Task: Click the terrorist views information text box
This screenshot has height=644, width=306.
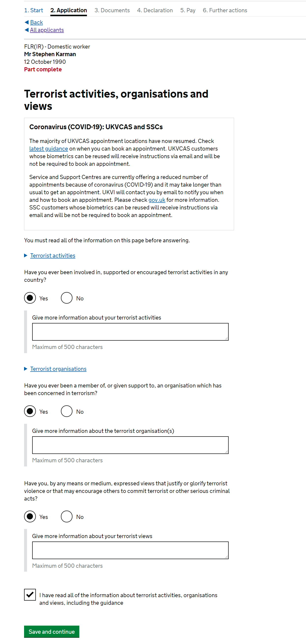Action: tap(130, 550)
